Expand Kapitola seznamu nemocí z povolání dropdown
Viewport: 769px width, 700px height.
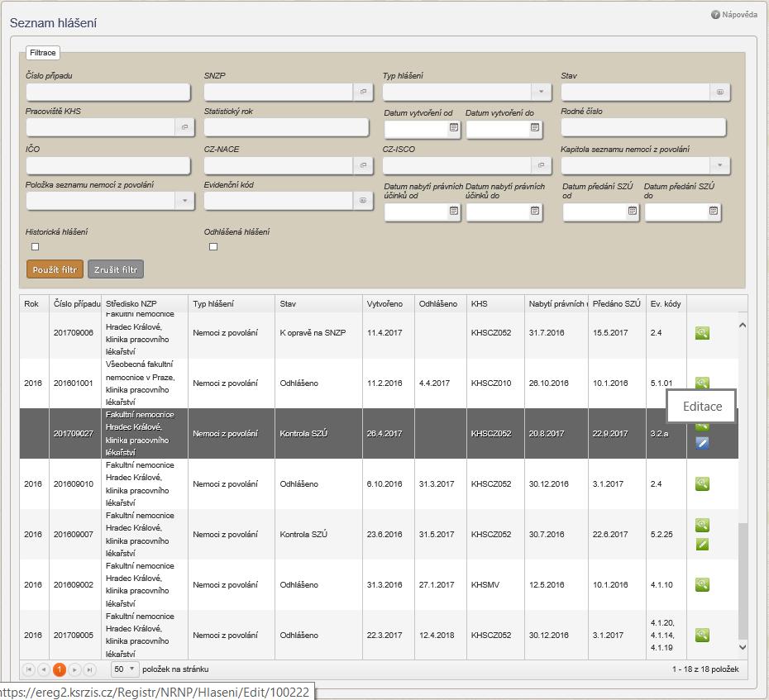point(720,165)
